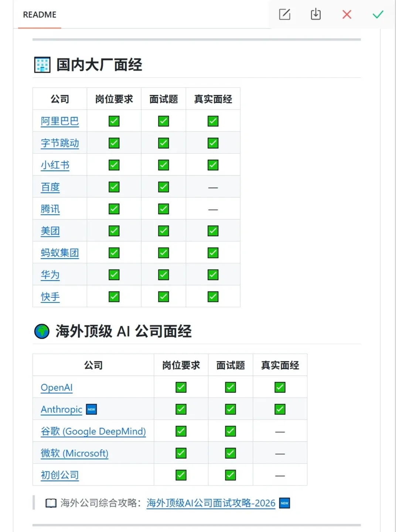Open the 初创公司 link

coord(60,475)
